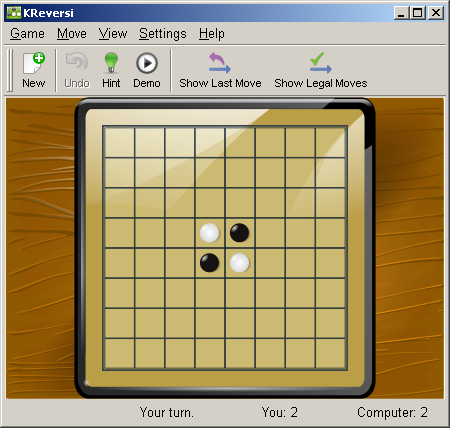This screenshot has height=428, width=450.
Task: Click the top black disc on board
Action: [x=239, y=233]
